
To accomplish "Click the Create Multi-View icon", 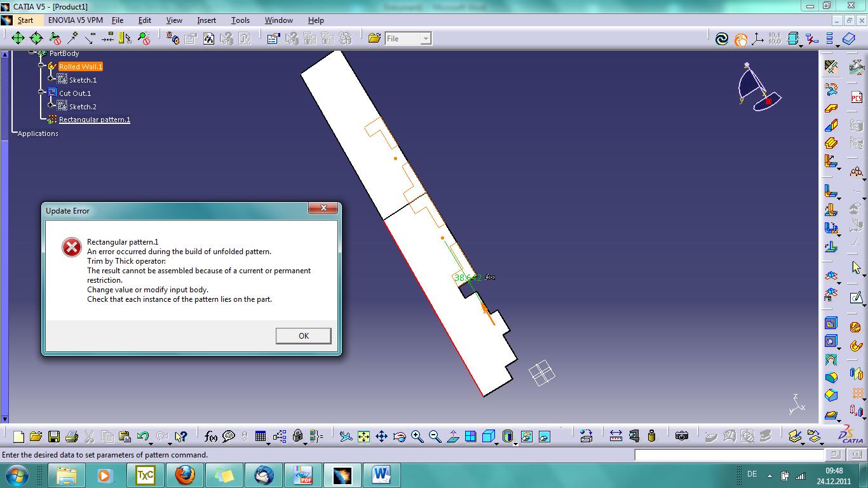I will tap(470, 437).
